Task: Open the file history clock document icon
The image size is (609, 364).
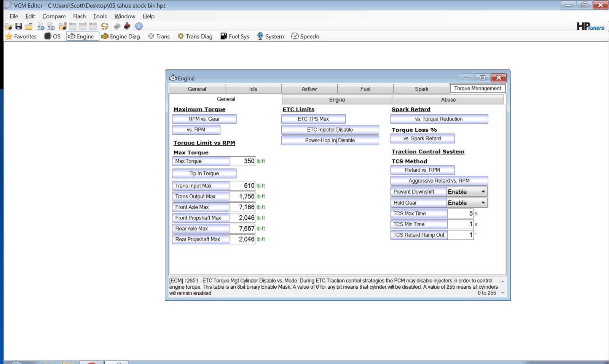Action: (x=51, y=26)
